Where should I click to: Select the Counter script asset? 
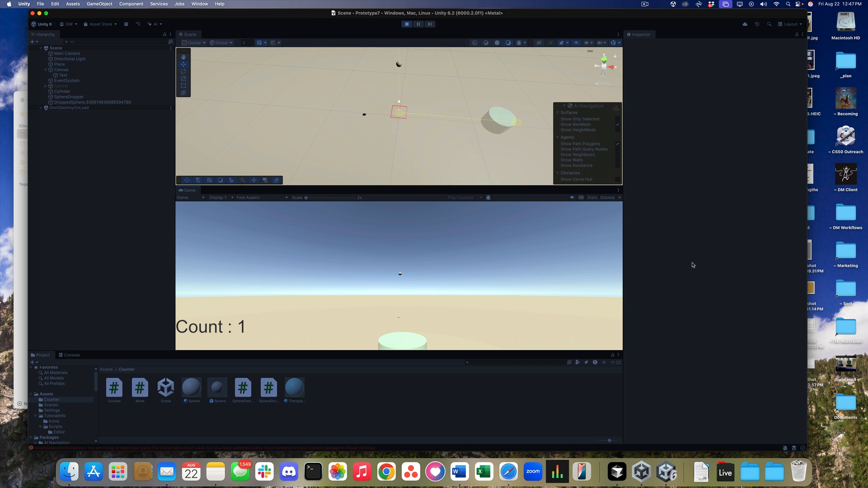[x=114, y=390]
